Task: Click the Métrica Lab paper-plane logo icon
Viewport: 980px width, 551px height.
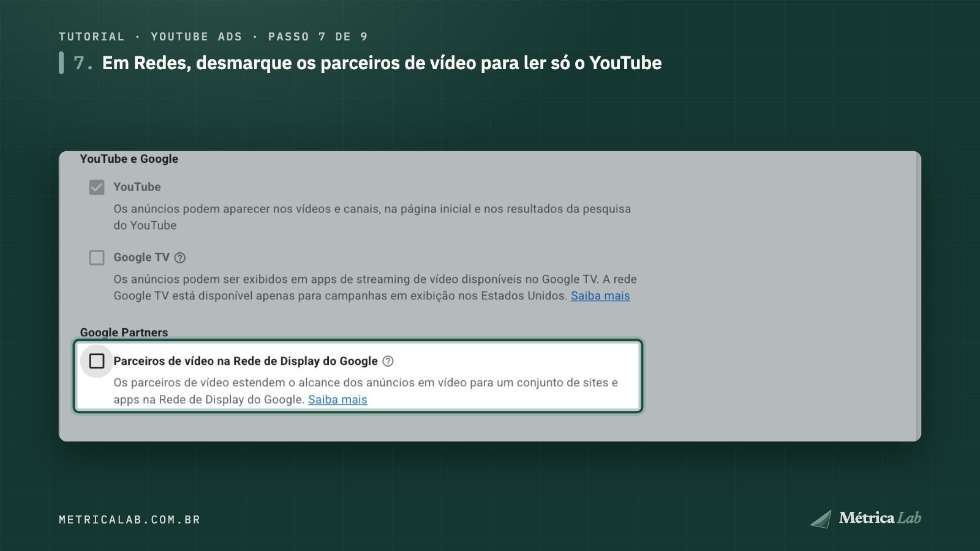Action: [x=821, y=519]
